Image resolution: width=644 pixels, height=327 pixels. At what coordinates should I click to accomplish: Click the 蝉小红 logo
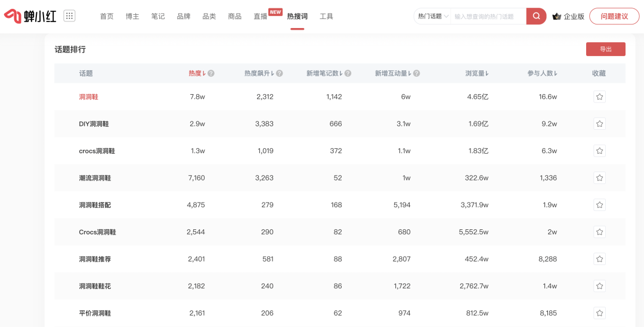[30, 17]
